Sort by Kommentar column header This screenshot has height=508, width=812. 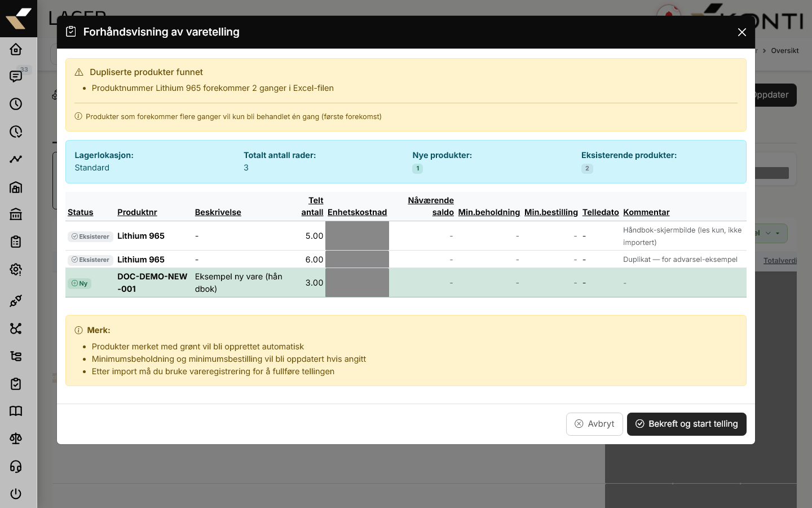coord(646,212)
